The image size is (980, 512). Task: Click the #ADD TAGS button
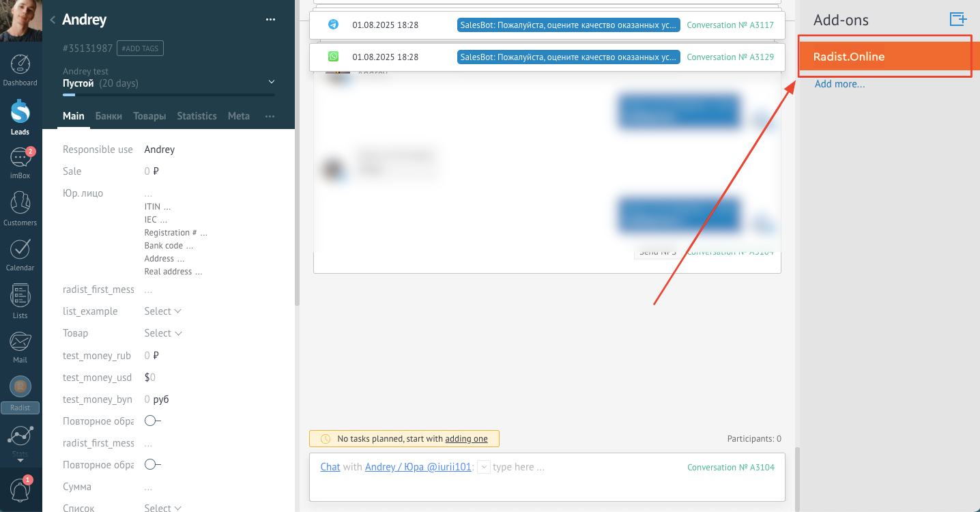click(140, 48)
